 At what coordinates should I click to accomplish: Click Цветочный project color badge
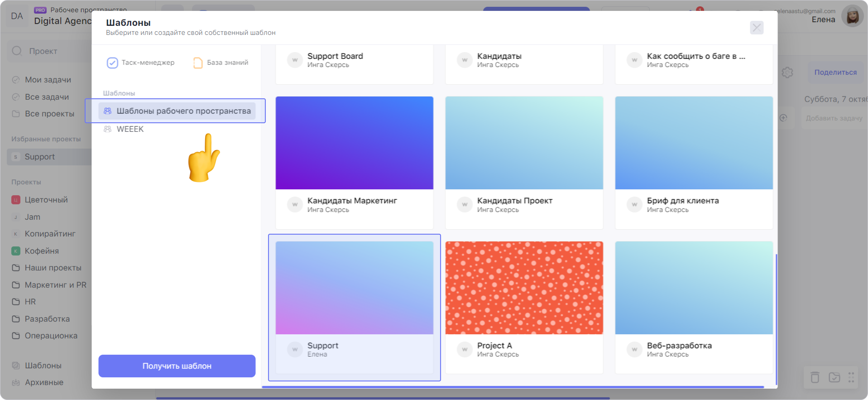(15, 200)
